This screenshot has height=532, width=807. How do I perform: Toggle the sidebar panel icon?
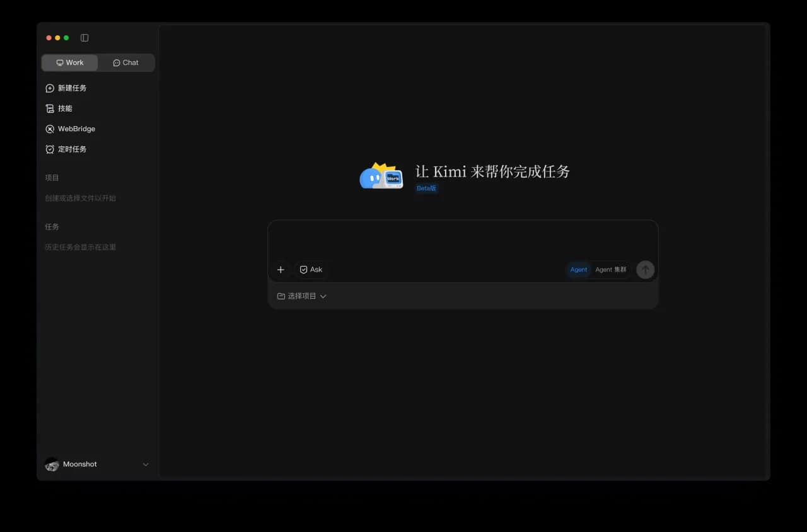[x=84, y=38]
